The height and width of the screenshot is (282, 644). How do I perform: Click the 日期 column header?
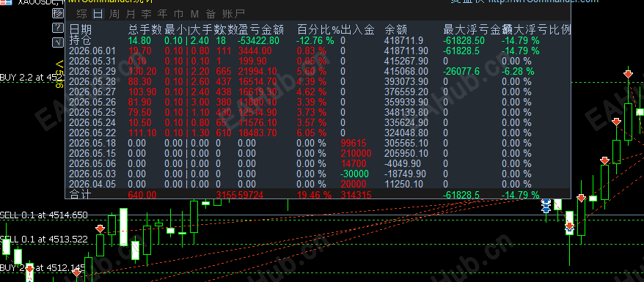pyautogui.click(x=81, y=29)
